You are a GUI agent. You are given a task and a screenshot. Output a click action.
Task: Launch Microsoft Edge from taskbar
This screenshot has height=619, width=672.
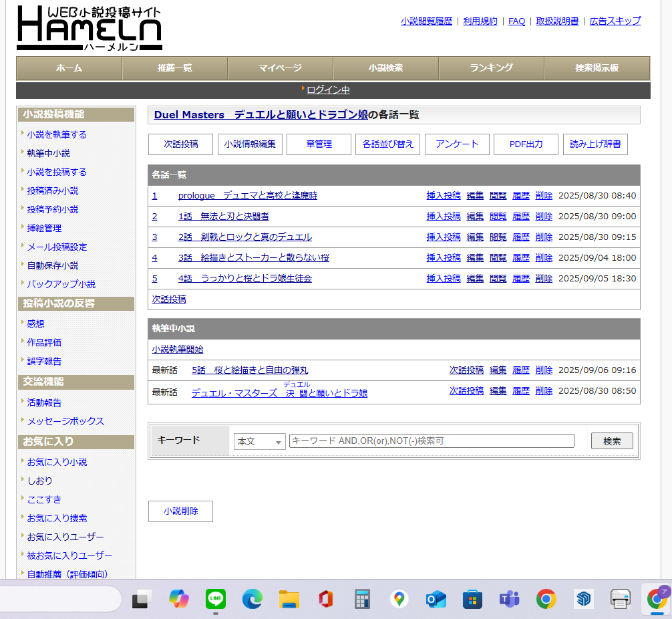pyautogui.click(x=252, y=599)
